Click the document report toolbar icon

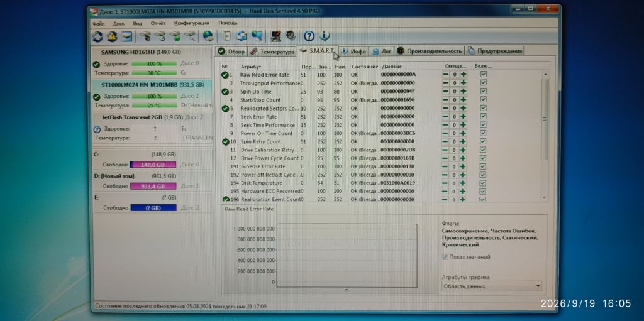pyautogui.click(x=227, y=36)
